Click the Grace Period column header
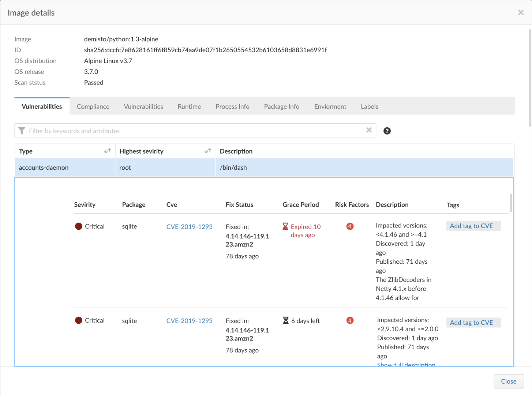The width and height of the screenshot is (532, 395). [x=301, y=205]
